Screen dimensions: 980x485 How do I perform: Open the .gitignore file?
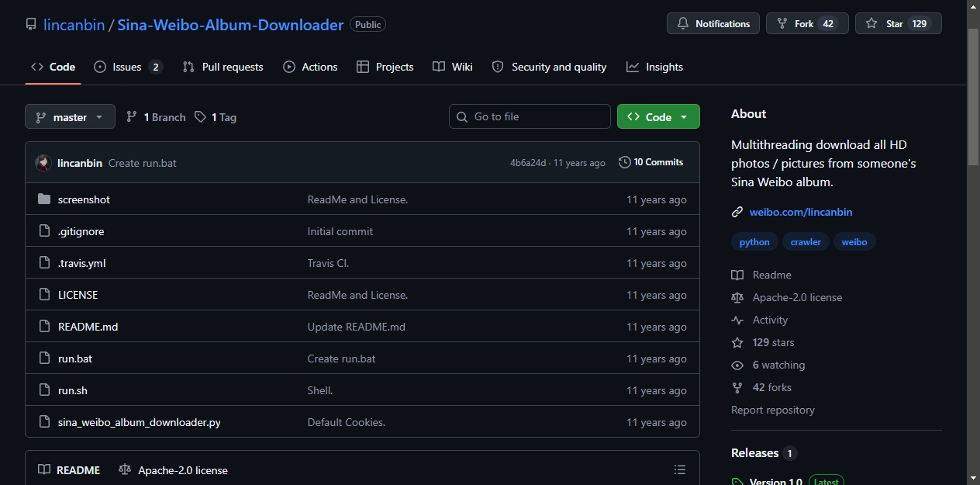click(x=81, y=231)
